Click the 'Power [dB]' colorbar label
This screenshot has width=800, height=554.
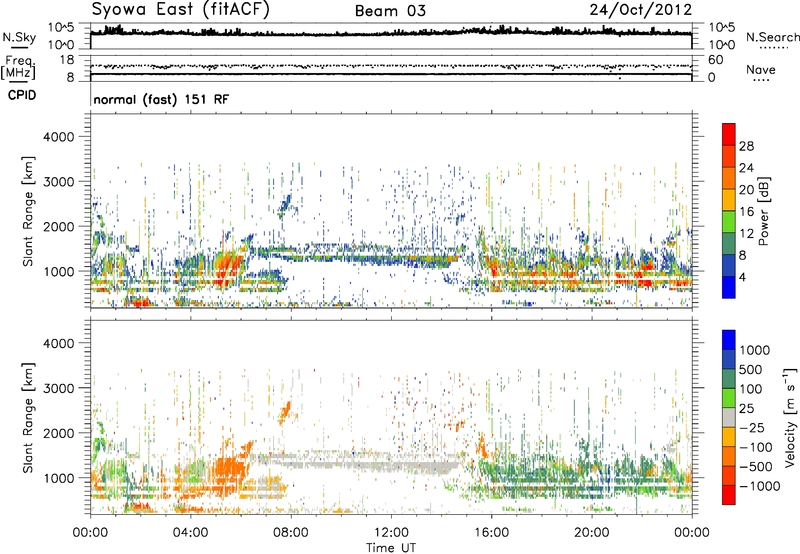click(x=764, y=211)
